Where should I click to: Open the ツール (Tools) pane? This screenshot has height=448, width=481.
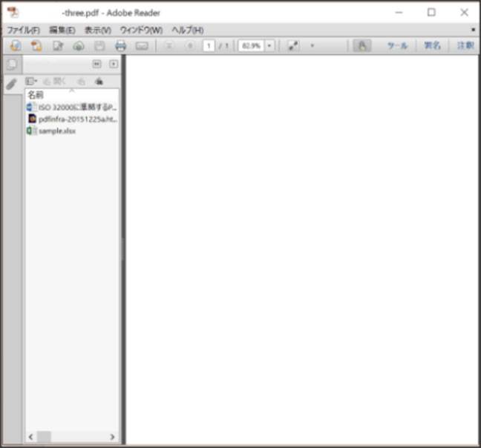click(397, 46)
